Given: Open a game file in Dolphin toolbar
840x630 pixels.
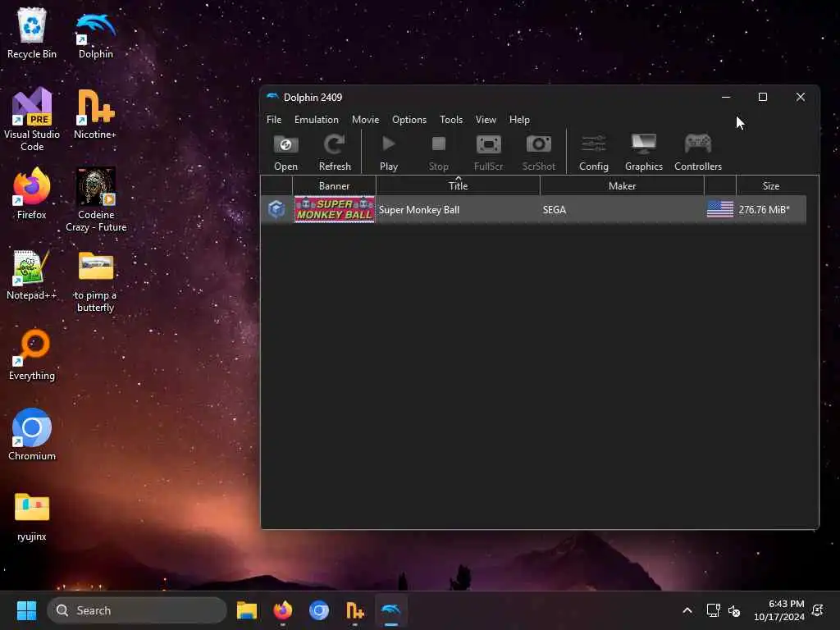Looking at the screenshot, I should 285,153.
